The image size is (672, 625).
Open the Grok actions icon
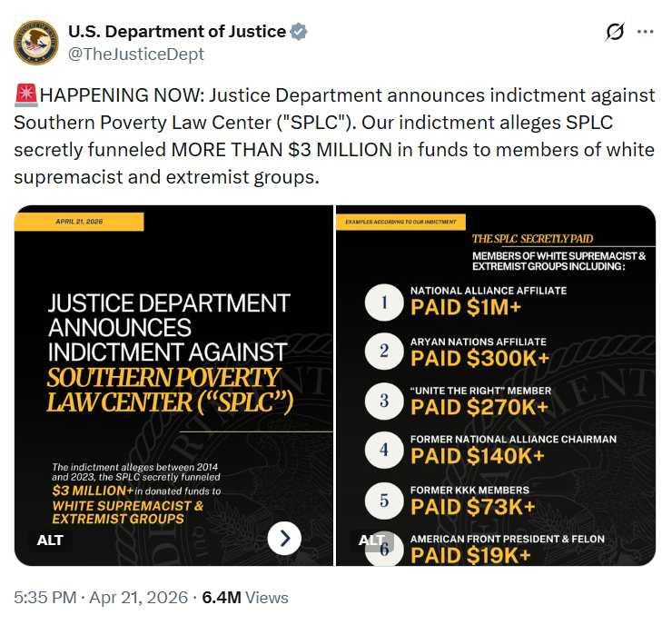(x=615, y=32)
